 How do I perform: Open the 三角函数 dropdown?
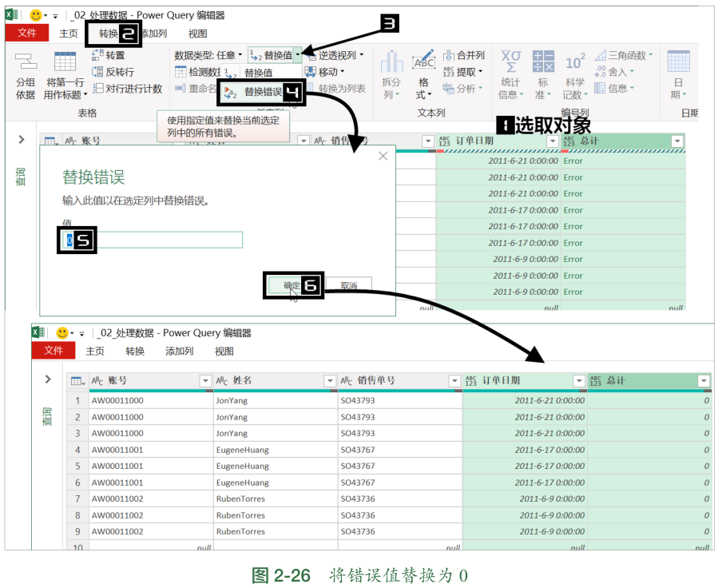[x=624, y=55]
